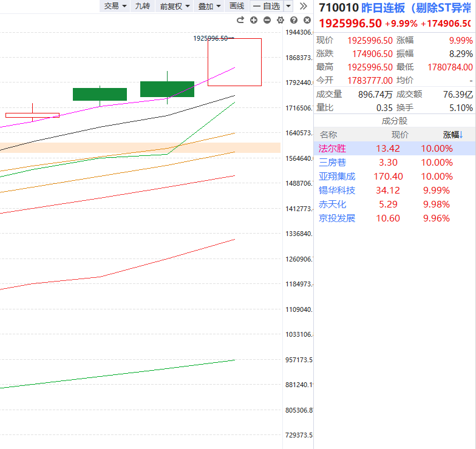This screenshot has height=449, width=476.
Task: Open the 前复权 adjustment dropdown
Action: [175, 6]
